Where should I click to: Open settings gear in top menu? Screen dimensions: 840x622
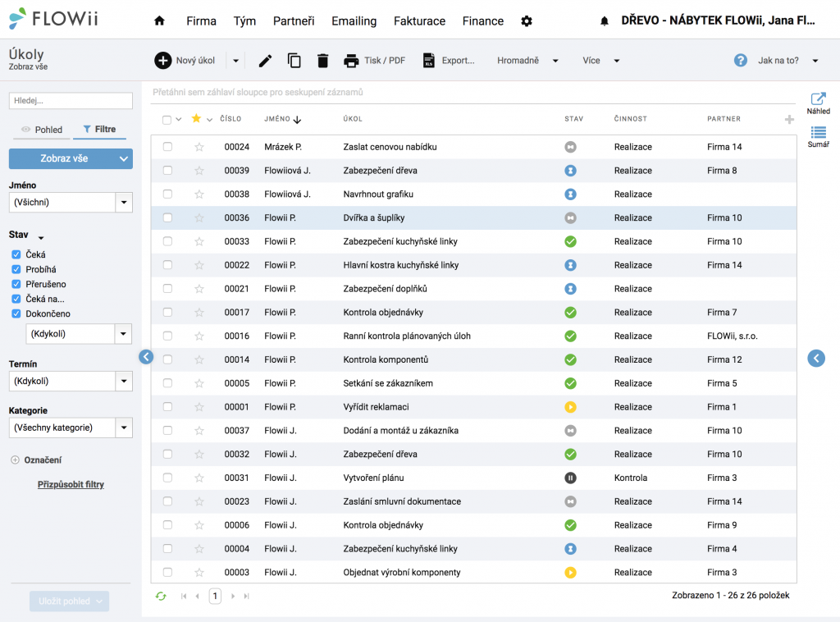tap(527, 21)
